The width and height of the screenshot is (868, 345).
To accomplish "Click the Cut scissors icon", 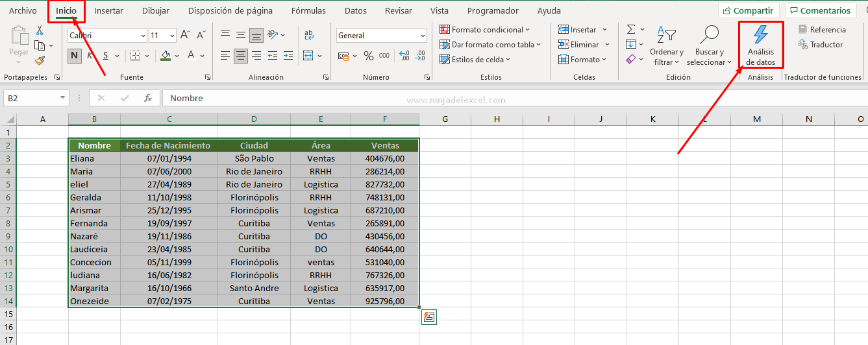I will click(40, 30).
